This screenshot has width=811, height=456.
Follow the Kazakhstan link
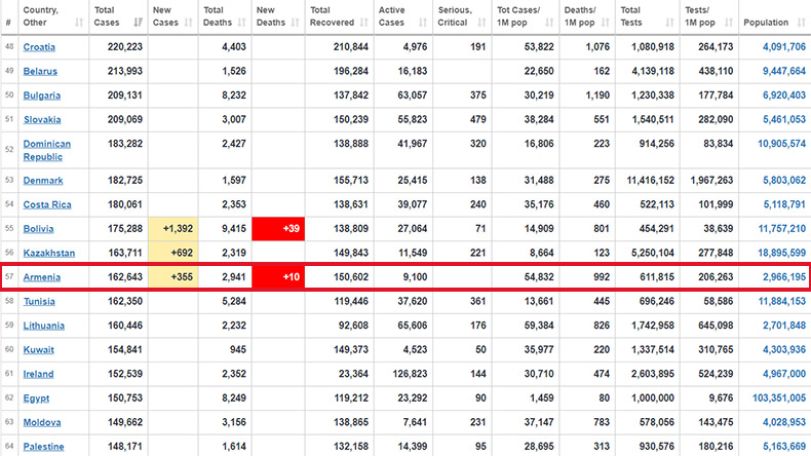pos(49,253)
